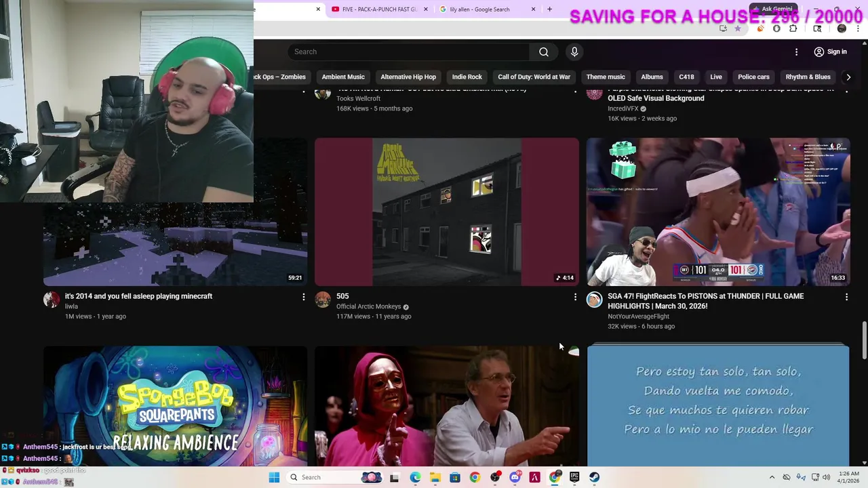Screen dimensions: 868x488
Task: Open File Explorer from taskbar
Action: click(x=435, y=477)
